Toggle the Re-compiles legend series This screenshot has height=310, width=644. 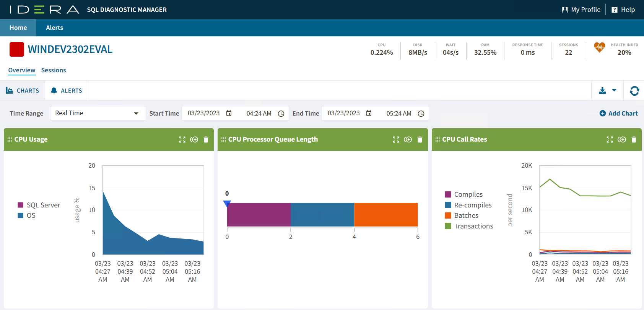(468, 205)
